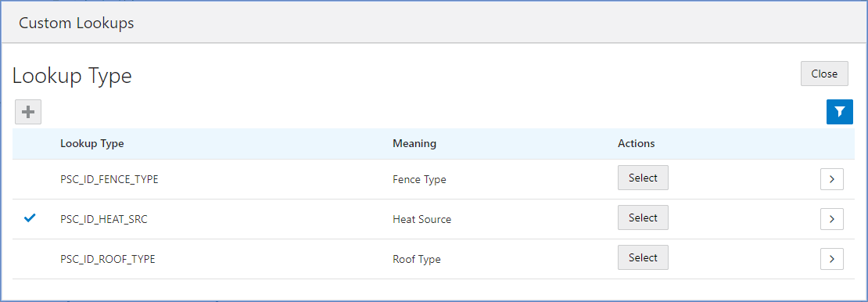The image size is (868, 302).
Task: Click the blue checkmark on PSC_ID_HEAT_SRC row
Action: click(x=30, y=218)
